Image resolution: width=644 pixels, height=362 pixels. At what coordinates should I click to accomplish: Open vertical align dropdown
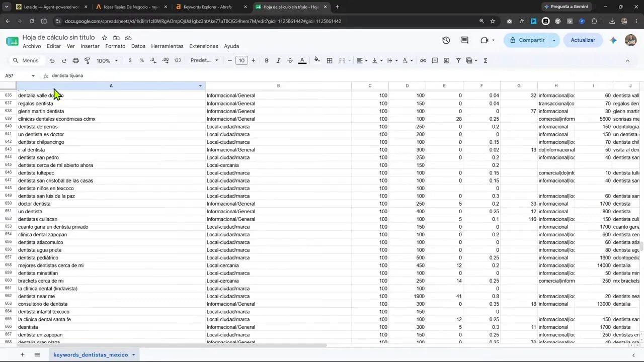click(x=377, y=60)
